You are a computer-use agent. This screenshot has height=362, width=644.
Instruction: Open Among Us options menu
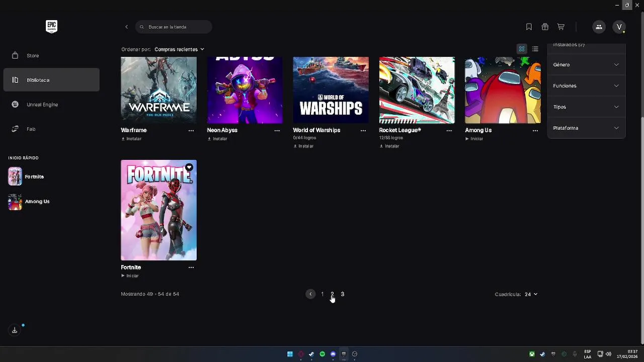tap(535, 130)
